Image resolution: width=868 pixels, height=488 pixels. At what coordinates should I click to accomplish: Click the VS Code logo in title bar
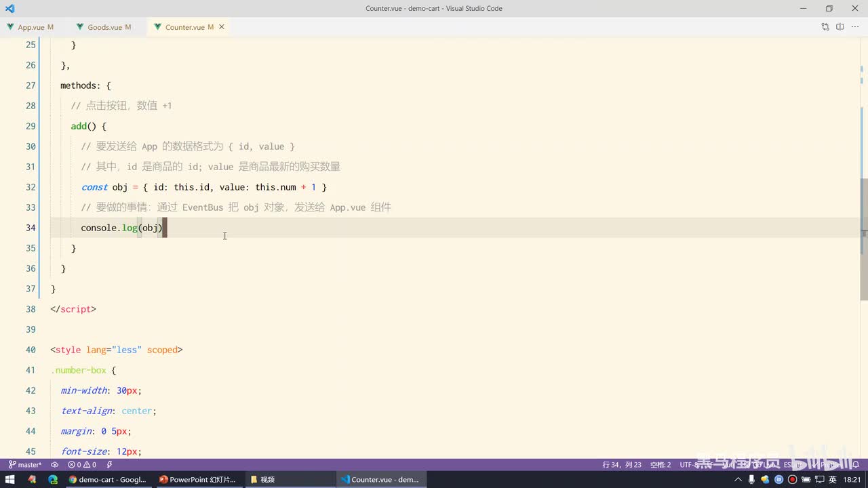click(x=9, y=8)
